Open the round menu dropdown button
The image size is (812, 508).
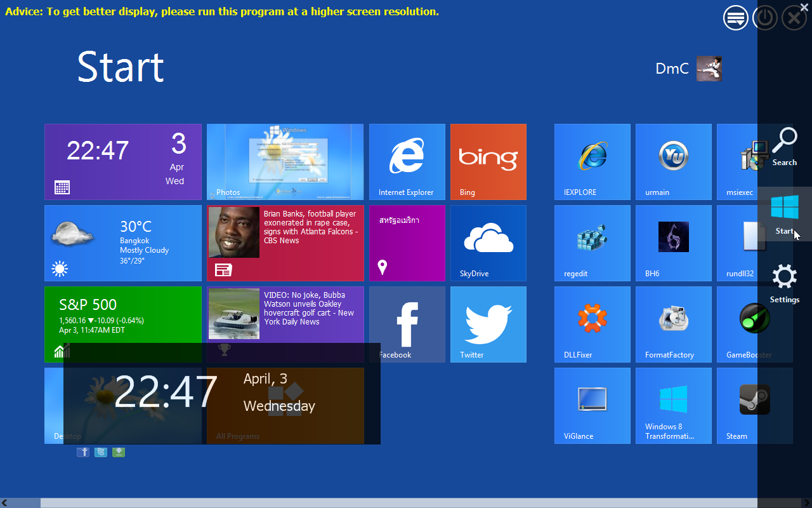click(736, 18)
